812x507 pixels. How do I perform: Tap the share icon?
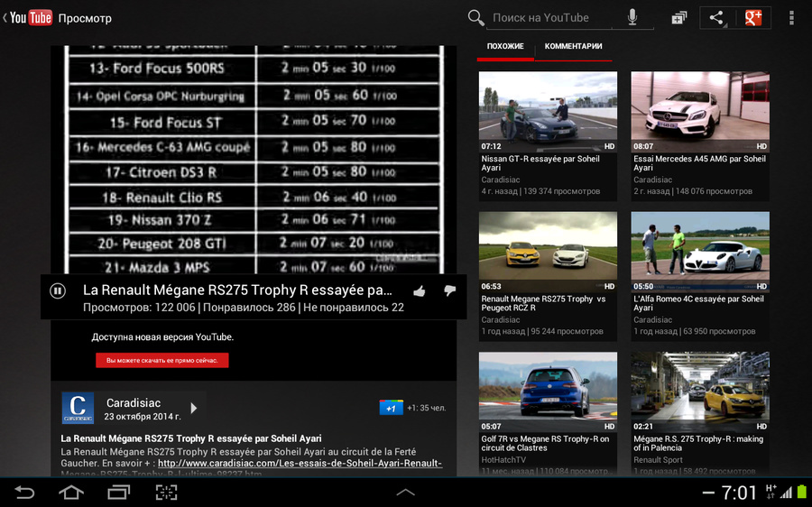[716, 18]
